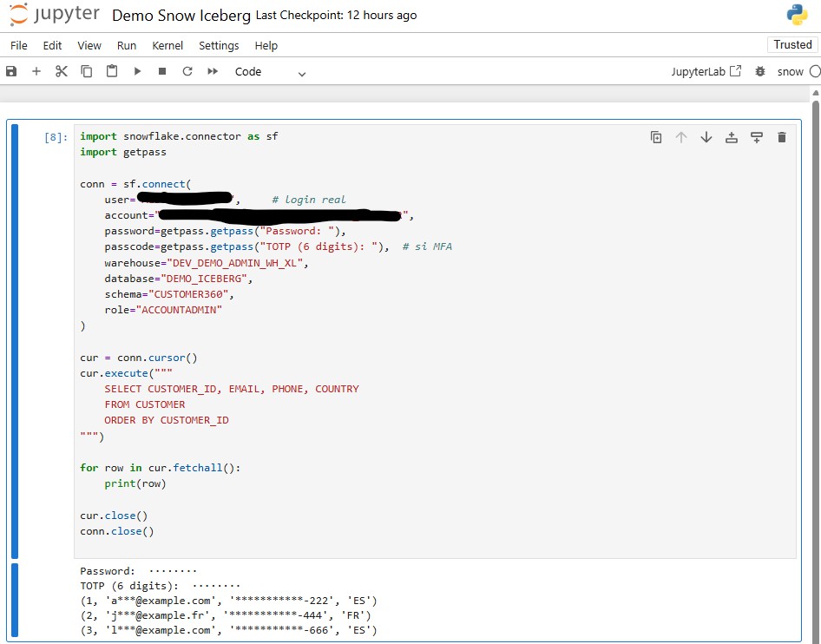Copy the selected cell from toolbar
The image size is (821, 644).
point(87,71)
